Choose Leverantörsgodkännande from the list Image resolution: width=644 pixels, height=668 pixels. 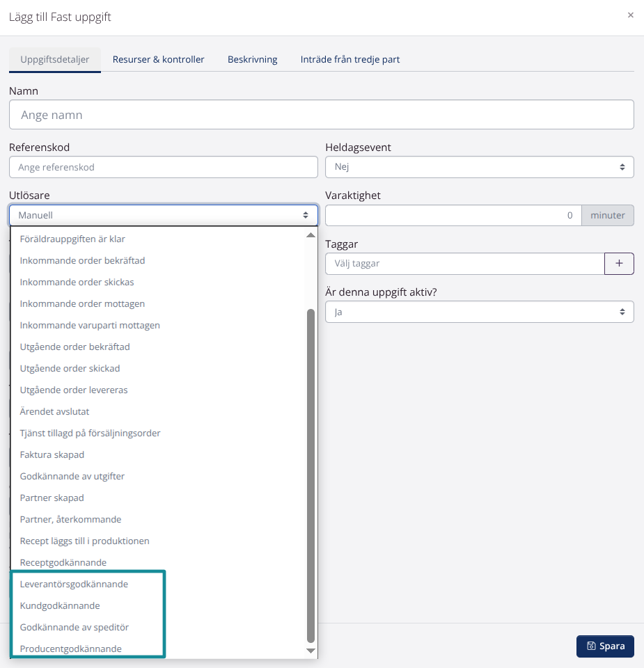[74, 584]
